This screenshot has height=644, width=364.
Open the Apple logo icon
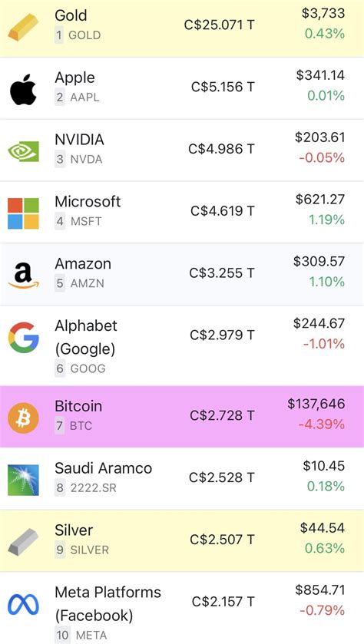click(23, 90)
